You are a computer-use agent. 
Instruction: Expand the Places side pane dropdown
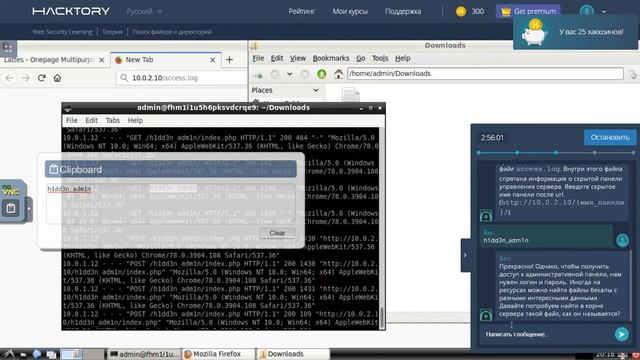(x=316, y=90)
